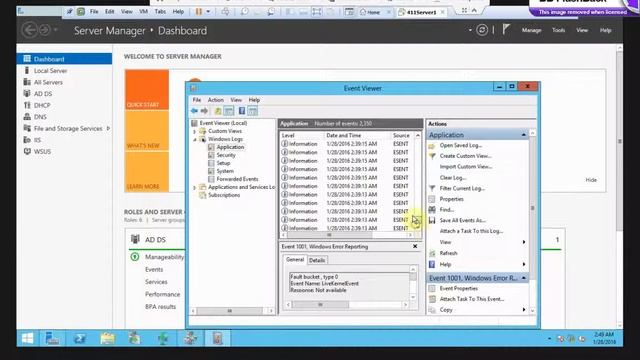Screen dimensions: 640x360
Task: Collapse Windows Logs tree node
Action: tap(195, 140)
